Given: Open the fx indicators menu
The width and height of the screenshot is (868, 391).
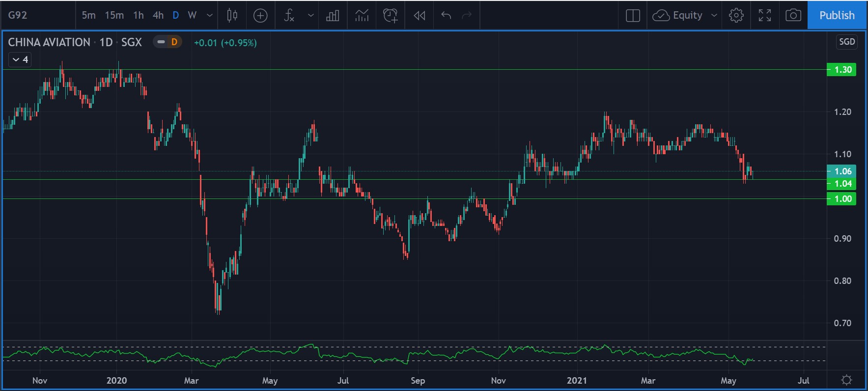Looking at the screenshot, I should (x=289, y=15).
